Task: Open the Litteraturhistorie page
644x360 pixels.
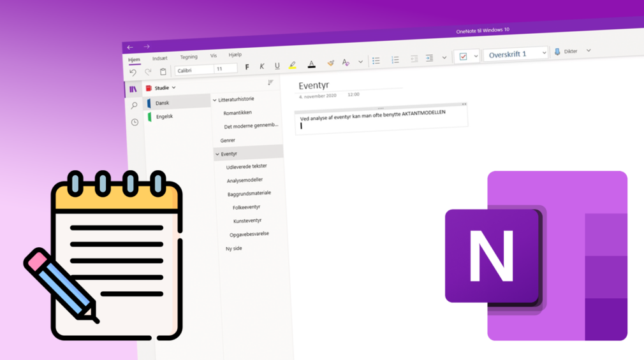Action: click(236, 99)
